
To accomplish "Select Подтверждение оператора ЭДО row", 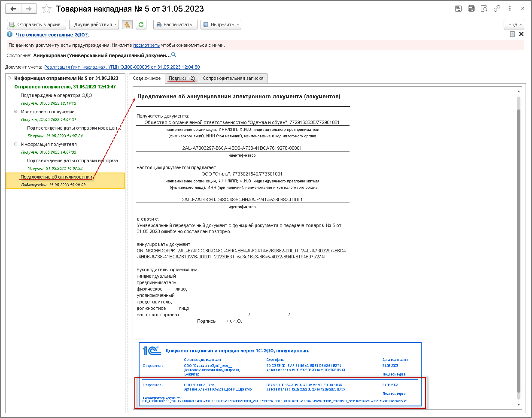I will click(56, 95).
